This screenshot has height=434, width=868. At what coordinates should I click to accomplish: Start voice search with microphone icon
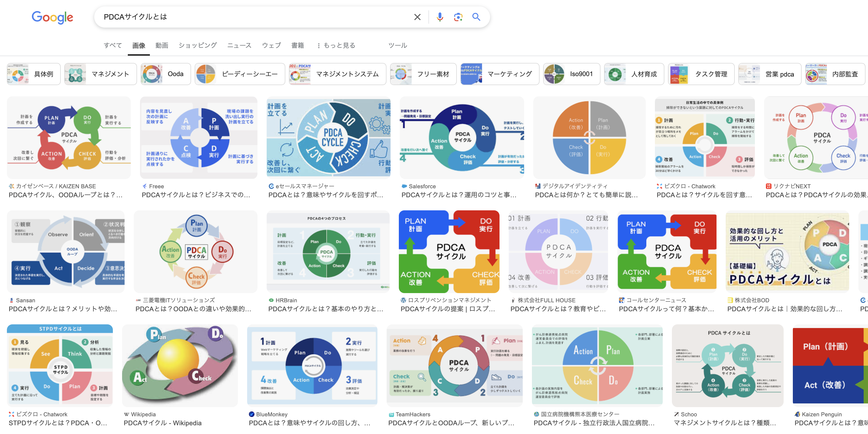click(439, 17)
